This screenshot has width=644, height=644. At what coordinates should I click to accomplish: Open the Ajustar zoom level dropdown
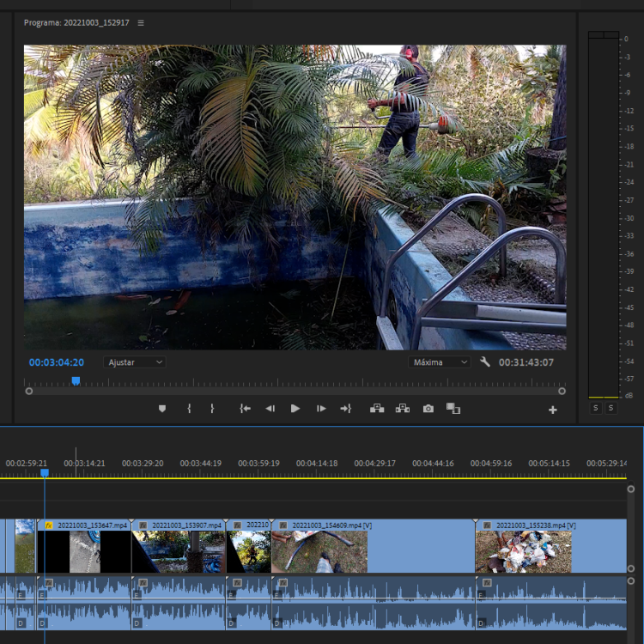pyautogui.click(x=135, y=362)
